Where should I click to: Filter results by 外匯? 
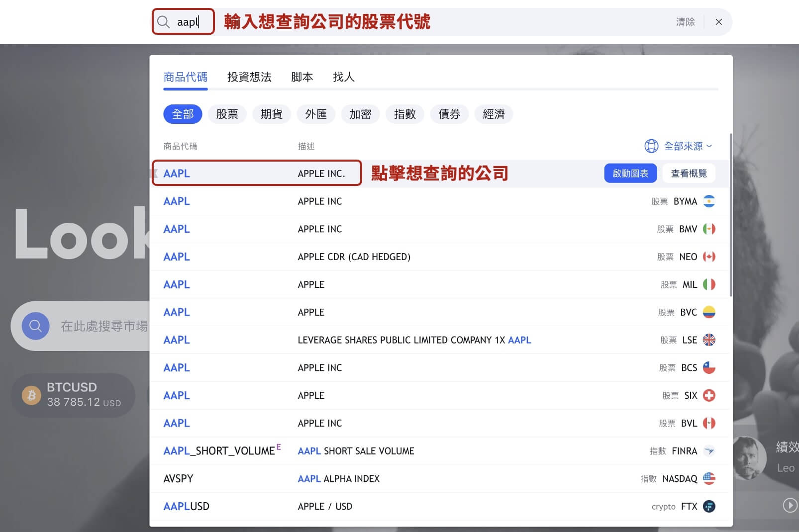click(316, 114)
